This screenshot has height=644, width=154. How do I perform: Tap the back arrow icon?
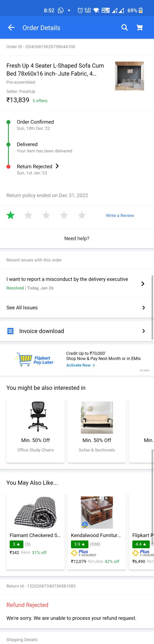coord(11,28)
